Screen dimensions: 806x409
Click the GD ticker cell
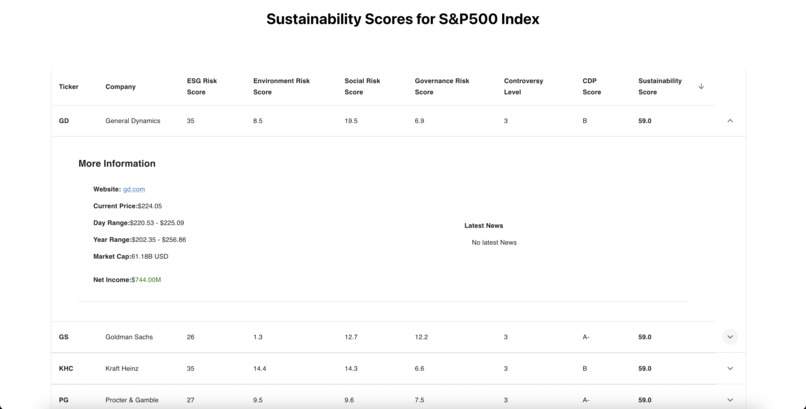coord(64,121)
